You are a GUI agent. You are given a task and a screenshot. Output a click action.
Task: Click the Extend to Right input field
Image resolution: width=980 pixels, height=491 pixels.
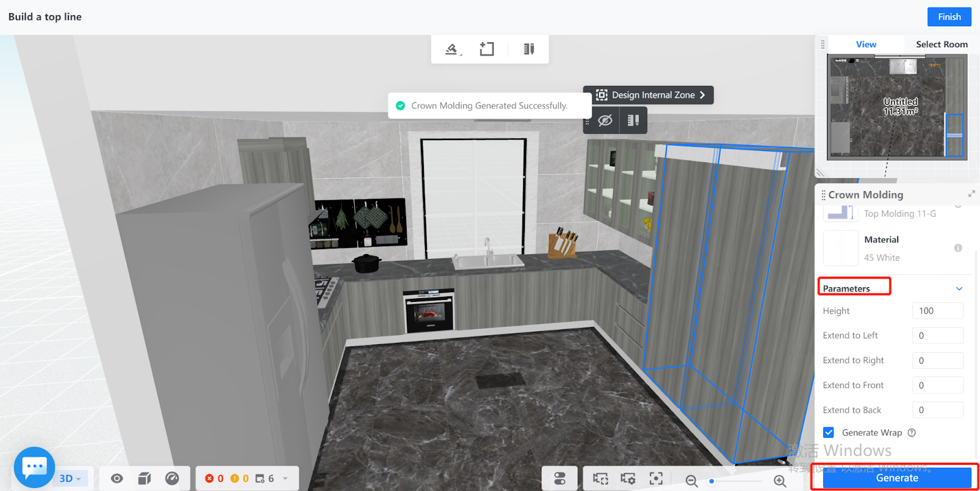938,361
